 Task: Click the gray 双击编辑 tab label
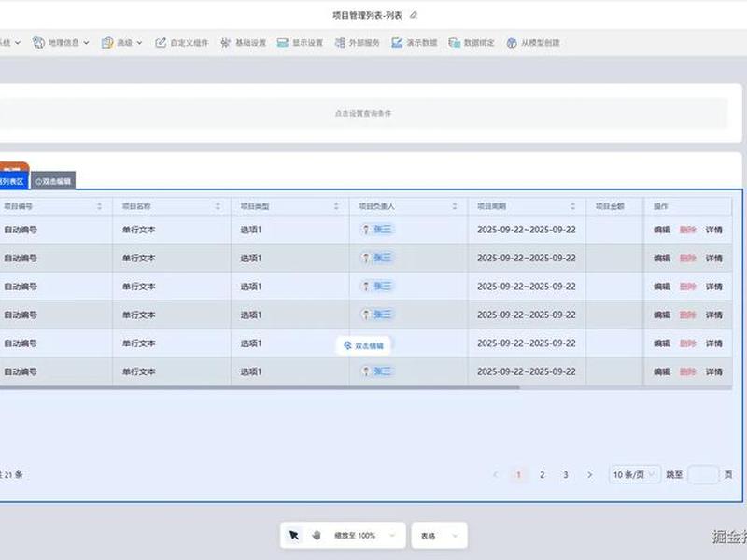point(53,181)
